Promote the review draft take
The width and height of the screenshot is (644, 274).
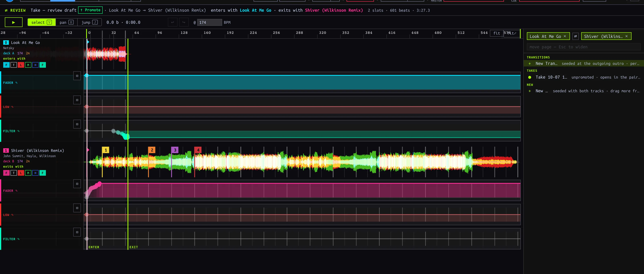[x=90, y=10]
